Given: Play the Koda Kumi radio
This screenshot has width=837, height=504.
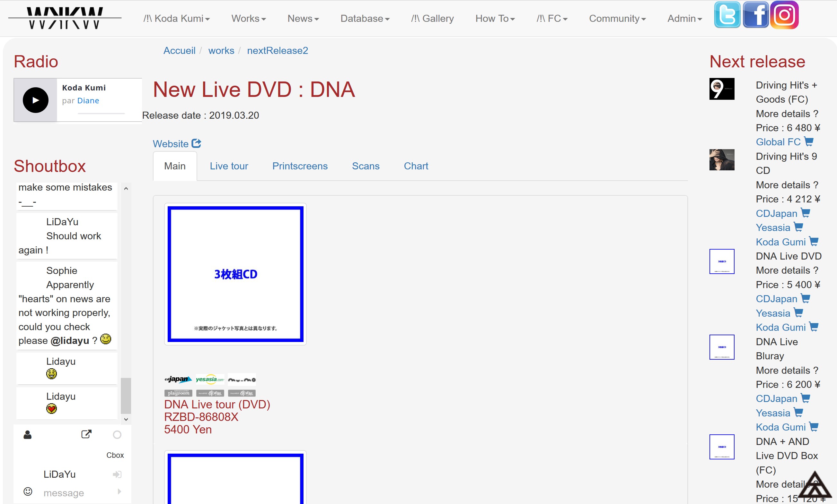Looking at the screenshot, I should click(x=36, y=100).
